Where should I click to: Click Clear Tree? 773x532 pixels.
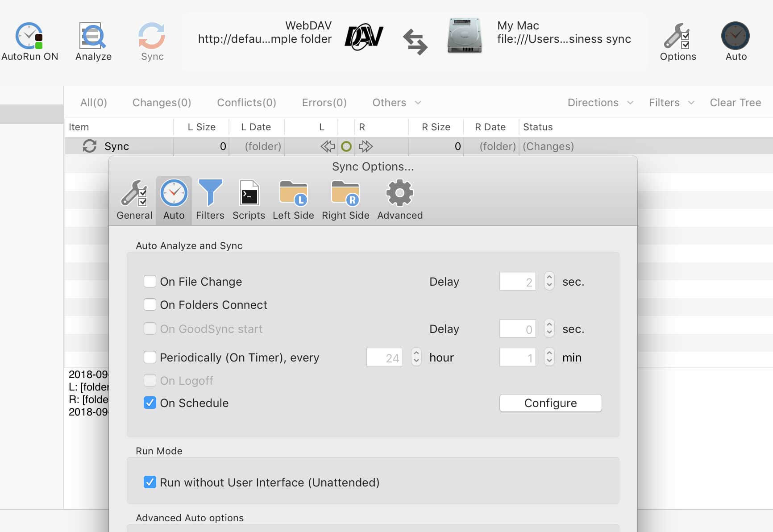735,103
